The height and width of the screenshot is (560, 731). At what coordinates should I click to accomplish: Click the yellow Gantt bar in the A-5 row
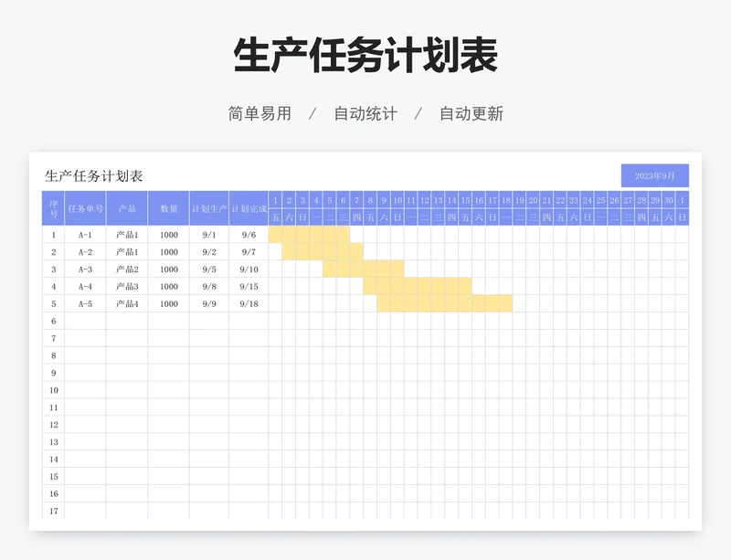tap(445, 303)
